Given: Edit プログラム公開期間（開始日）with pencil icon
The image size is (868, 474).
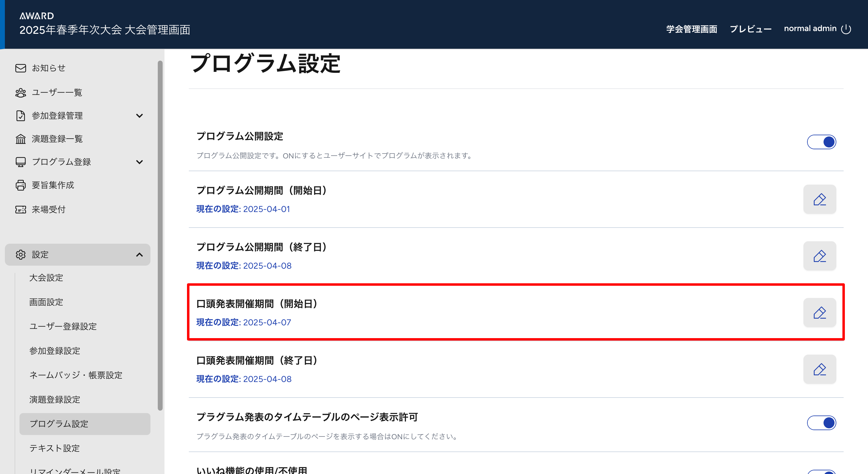Looking at the screenshot, I should 820,199.
